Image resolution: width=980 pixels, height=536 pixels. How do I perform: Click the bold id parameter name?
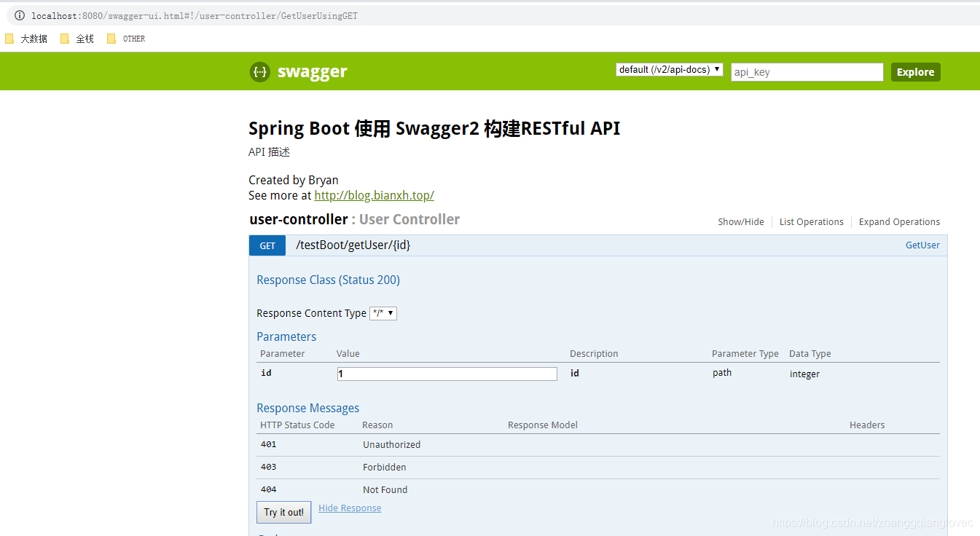pos(266,373)
